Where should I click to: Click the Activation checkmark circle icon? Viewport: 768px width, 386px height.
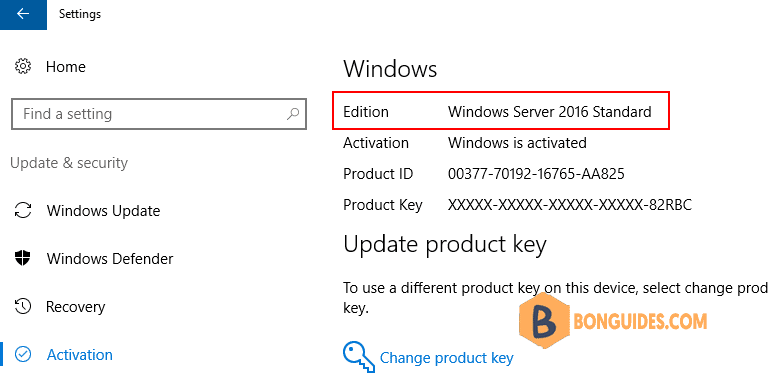[23, 354]
